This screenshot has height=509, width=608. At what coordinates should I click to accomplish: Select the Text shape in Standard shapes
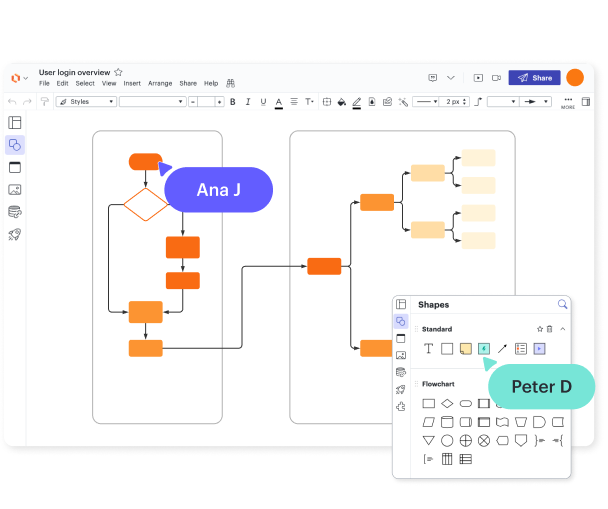click(x=428, y=349)
